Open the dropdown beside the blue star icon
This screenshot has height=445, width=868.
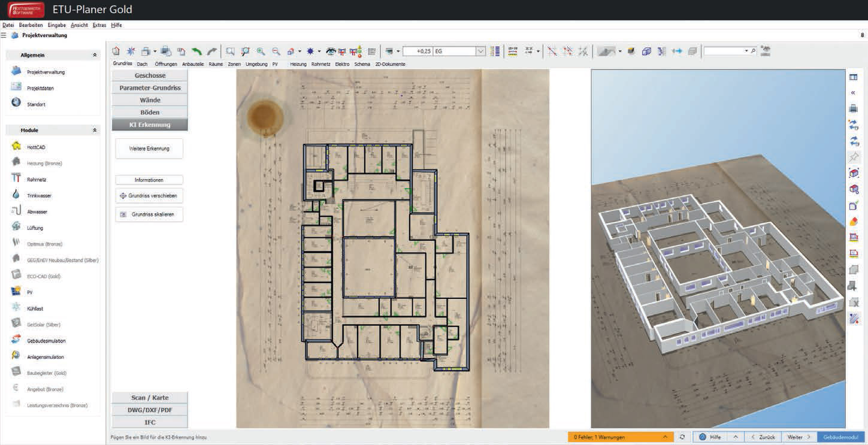tap(319, 52)
